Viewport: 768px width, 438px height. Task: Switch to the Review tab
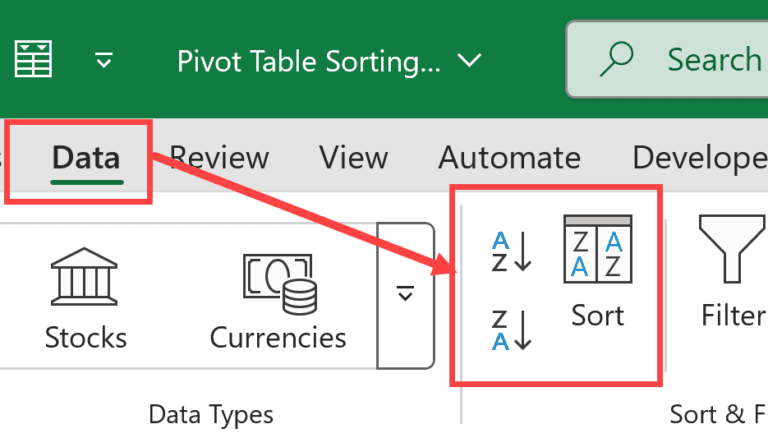(x=219, y=158)
